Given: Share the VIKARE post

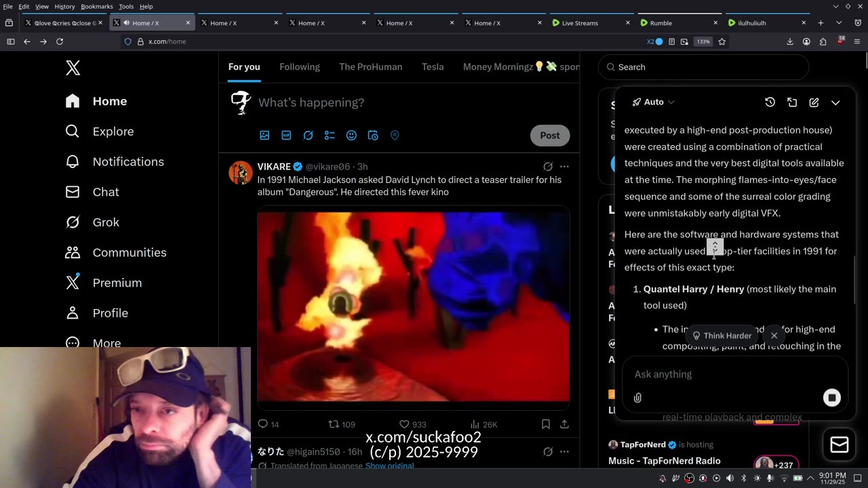Looking at the screenshot, I should click(x=564, y=424).
